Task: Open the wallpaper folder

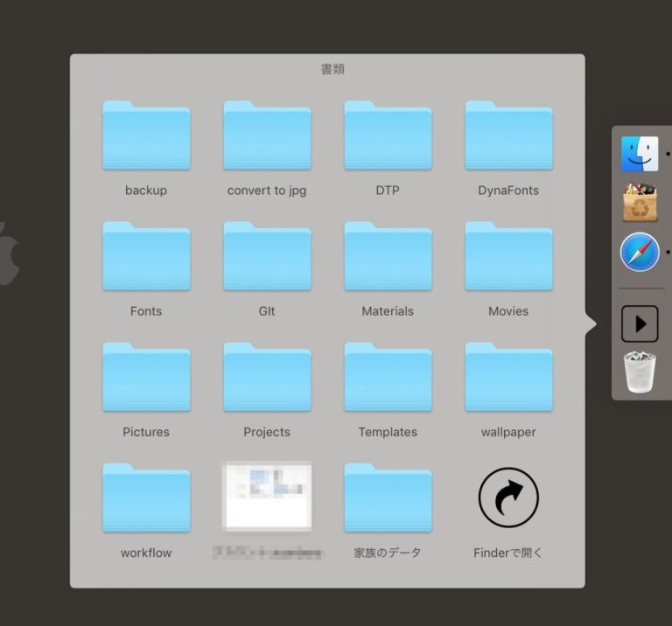Action: click(508, 378)
